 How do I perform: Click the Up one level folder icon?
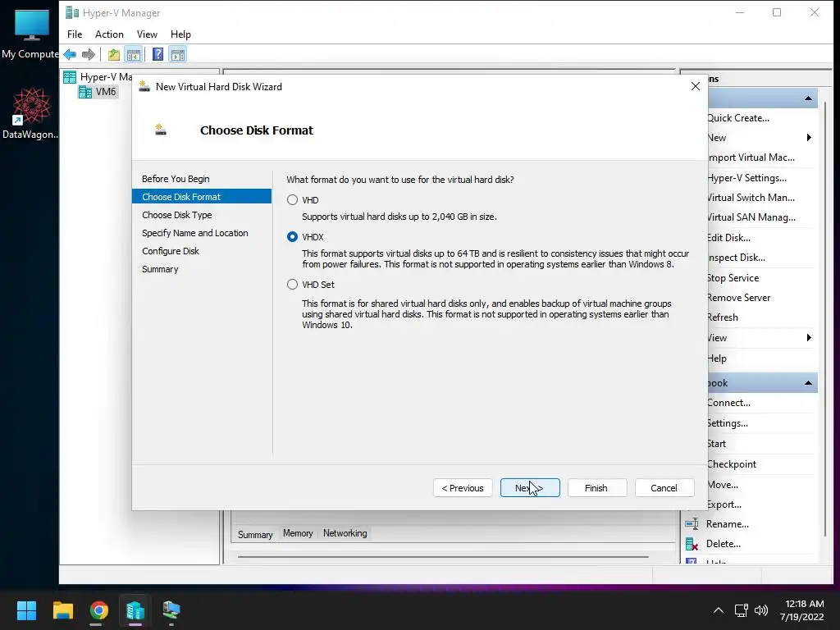coord(113,55)
